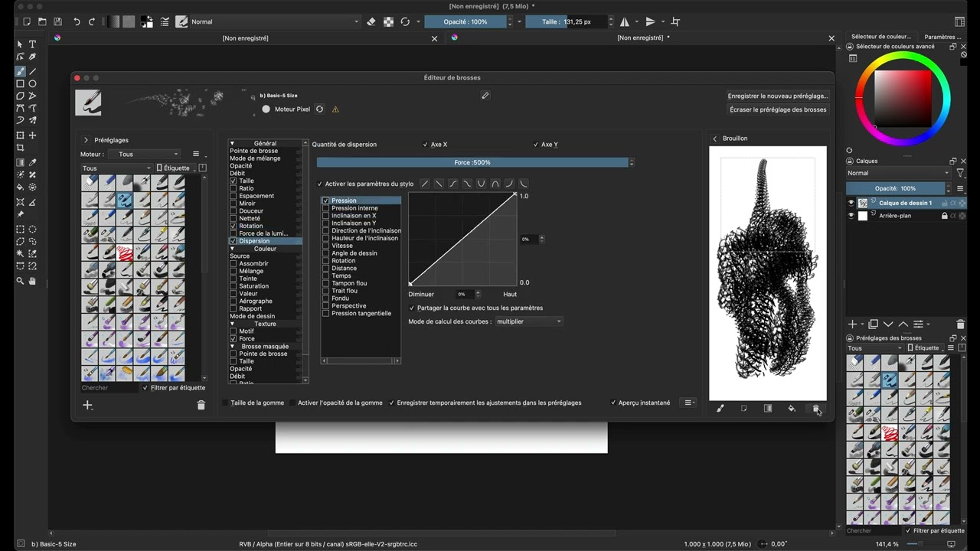Viewport: 980px width, 551px height.
Task: Toggle preserve alpha checkerboard icon
Action: point(388,21)
